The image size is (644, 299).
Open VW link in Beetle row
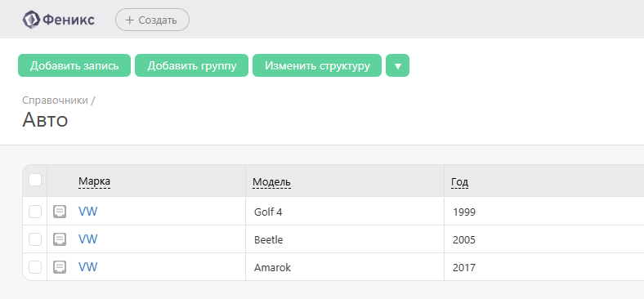pos(88,239)
